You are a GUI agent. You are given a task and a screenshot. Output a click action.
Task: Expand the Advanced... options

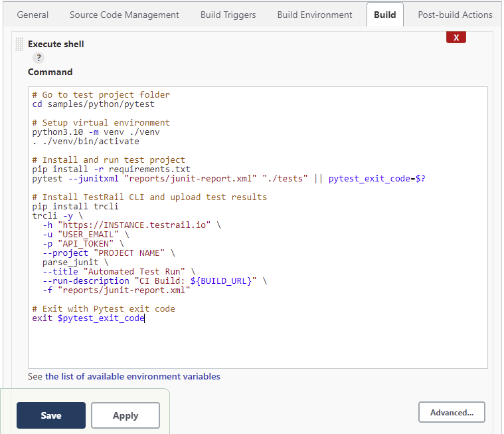coord(452,412)
